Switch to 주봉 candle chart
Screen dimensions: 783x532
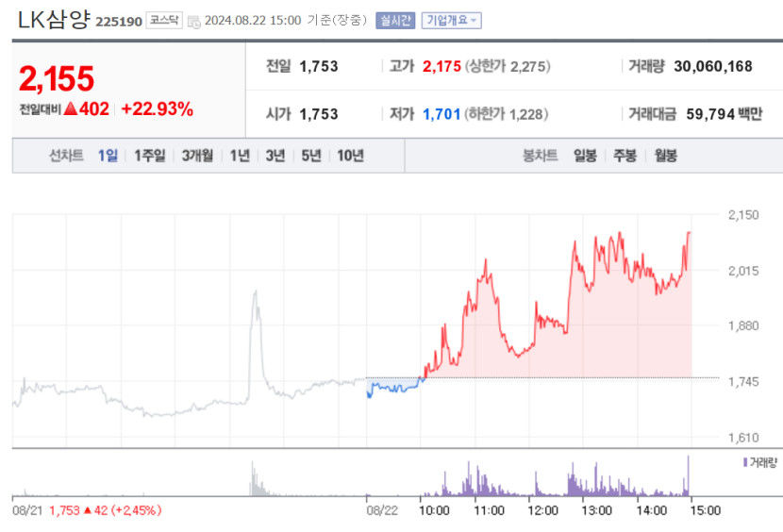pos(625,156)
